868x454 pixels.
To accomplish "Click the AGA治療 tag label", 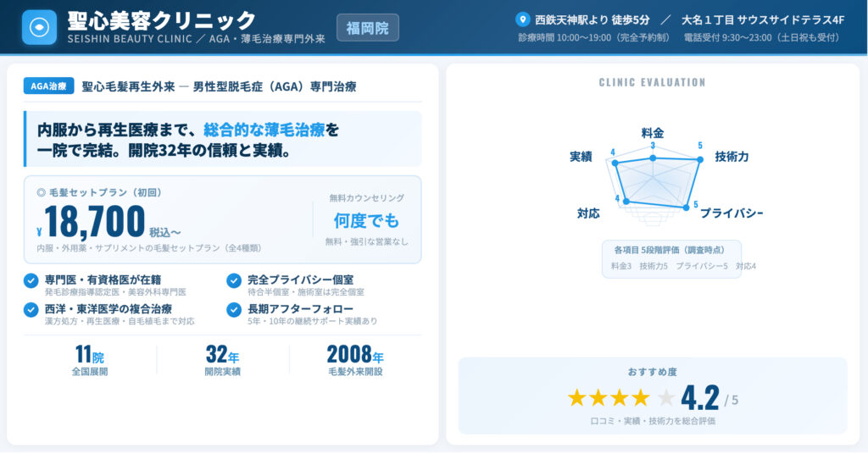I will (x=49, y=86).
